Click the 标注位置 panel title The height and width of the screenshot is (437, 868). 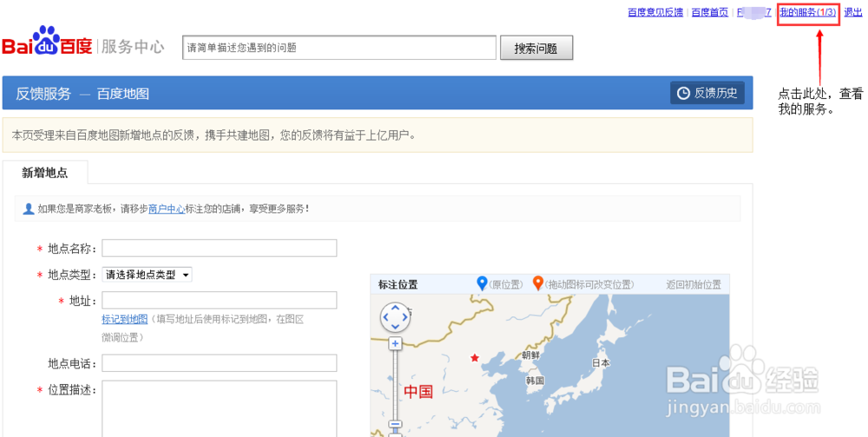coord(398,285)
